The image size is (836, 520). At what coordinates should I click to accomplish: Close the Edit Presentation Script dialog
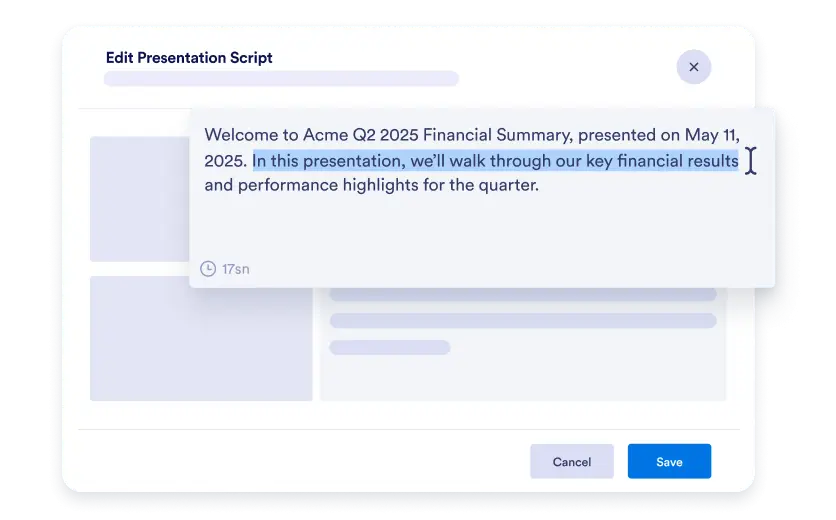tap(693, 67)
